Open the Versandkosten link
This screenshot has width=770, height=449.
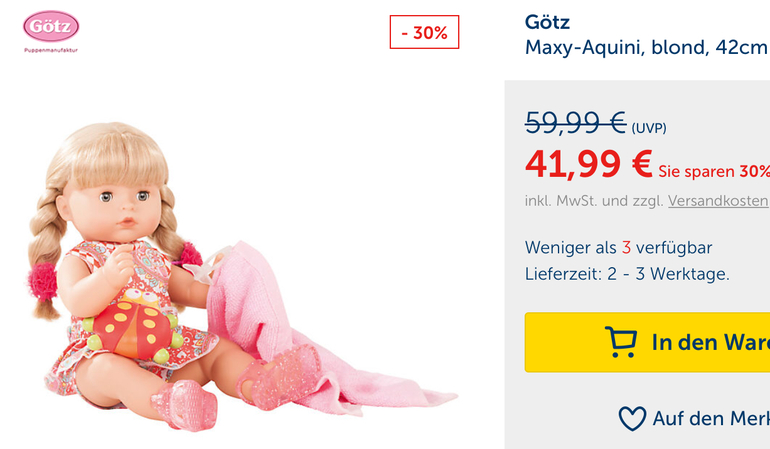(x=718, y=201)
